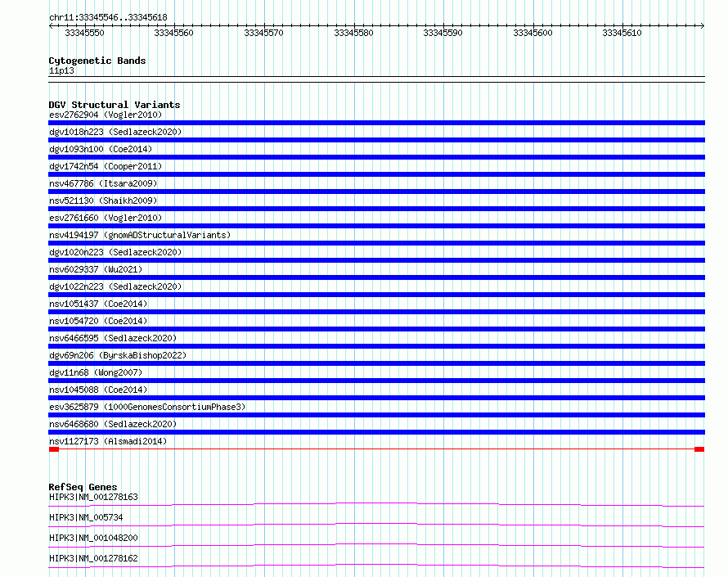Select nsv6468680 (Sedlazeck2020) label

pyautogui.click(x=113, y=424)
